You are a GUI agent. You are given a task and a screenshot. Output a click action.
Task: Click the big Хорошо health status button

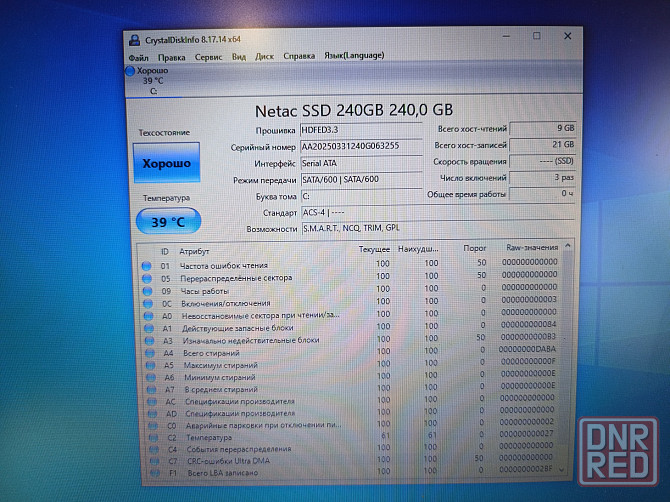[166, 163]
